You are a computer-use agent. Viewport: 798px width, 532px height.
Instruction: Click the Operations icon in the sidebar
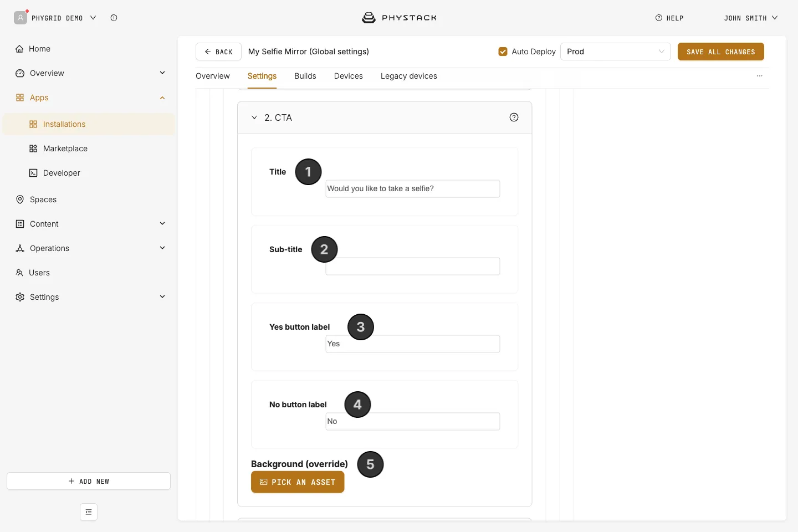[20, 248]
